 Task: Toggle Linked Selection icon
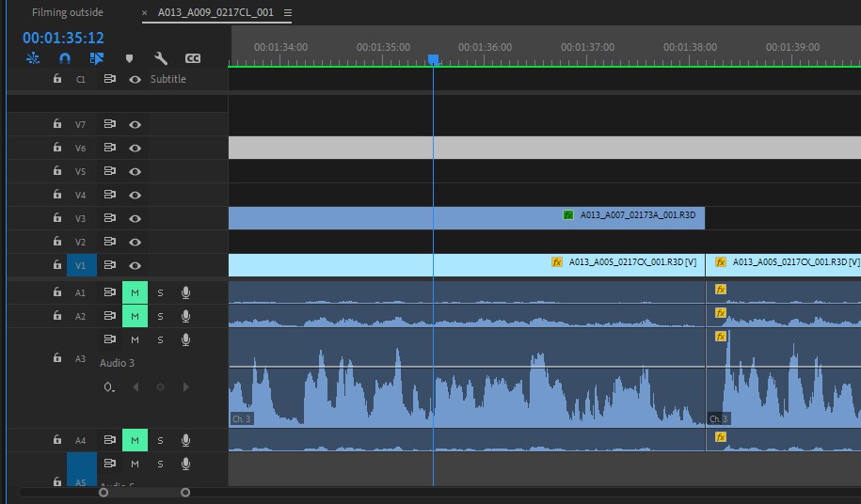[97, 58]
